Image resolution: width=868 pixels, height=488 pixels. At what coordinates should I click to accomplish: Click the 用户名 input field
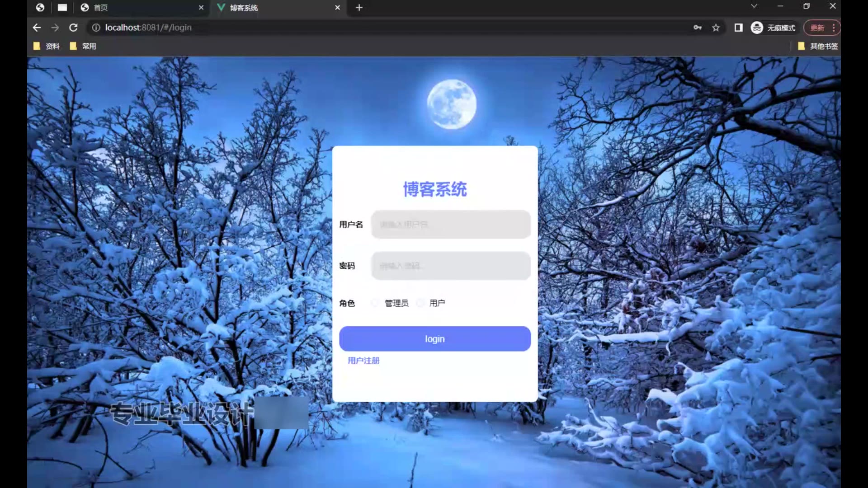(451, 225)
